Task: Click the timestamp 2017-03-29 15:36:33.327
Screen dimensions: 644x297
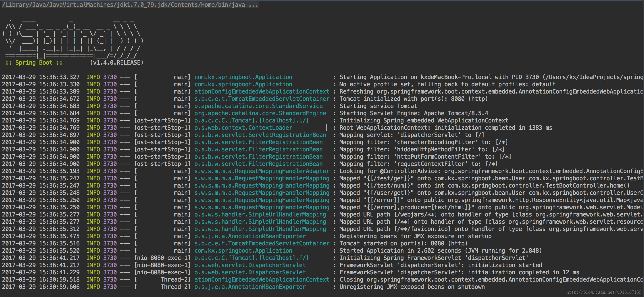Action: [41, 77]
